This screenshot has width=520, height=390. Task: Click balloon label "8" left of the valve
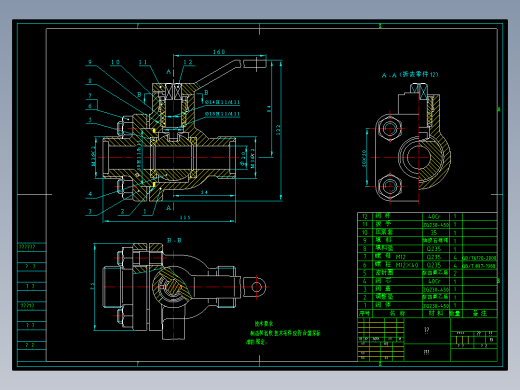point(90,81)
